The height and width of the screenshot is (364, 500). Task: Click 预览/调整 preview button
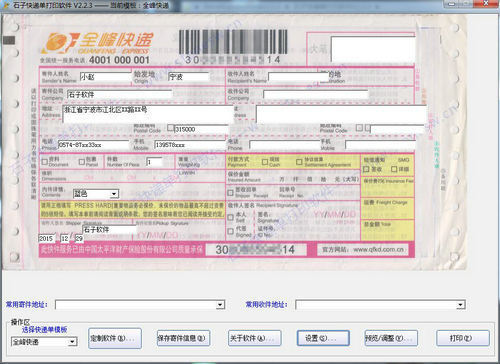click(x=391, y=338)
